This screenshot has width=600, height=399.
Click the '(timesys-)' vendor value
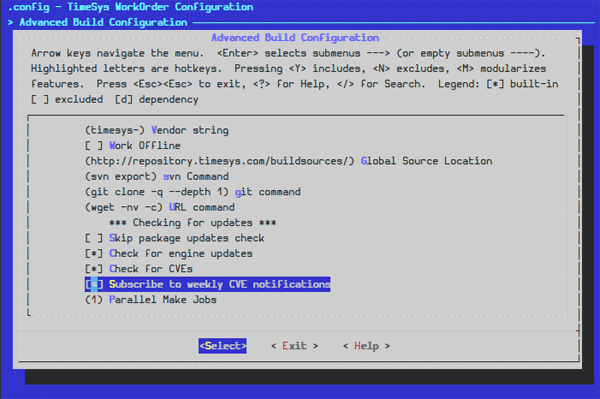click(x=115, y=130)
